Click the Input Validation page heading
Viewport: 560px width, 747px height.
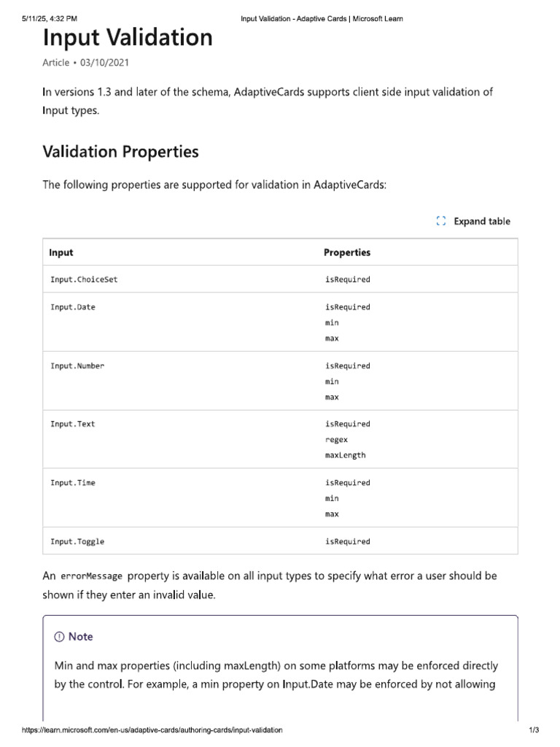click(x=128, y=37)
